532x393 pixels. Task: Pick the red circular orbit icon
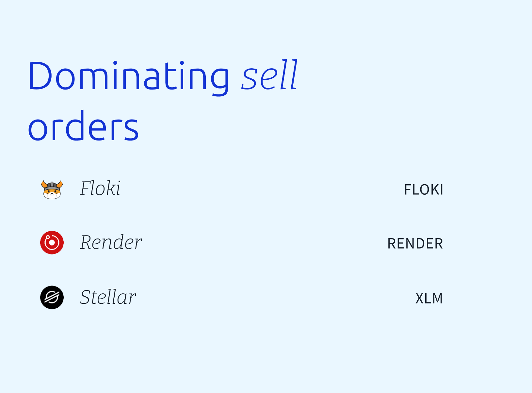coord(52,243)
